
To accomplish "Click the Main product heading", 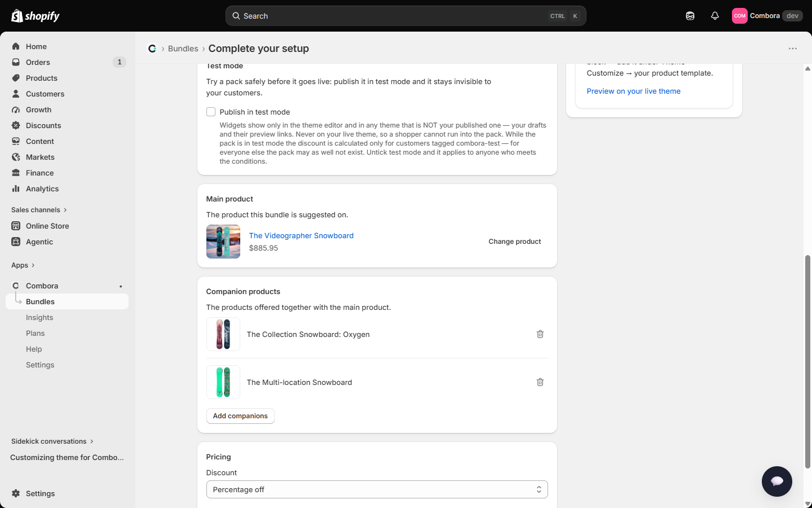I will pos(230,199).
